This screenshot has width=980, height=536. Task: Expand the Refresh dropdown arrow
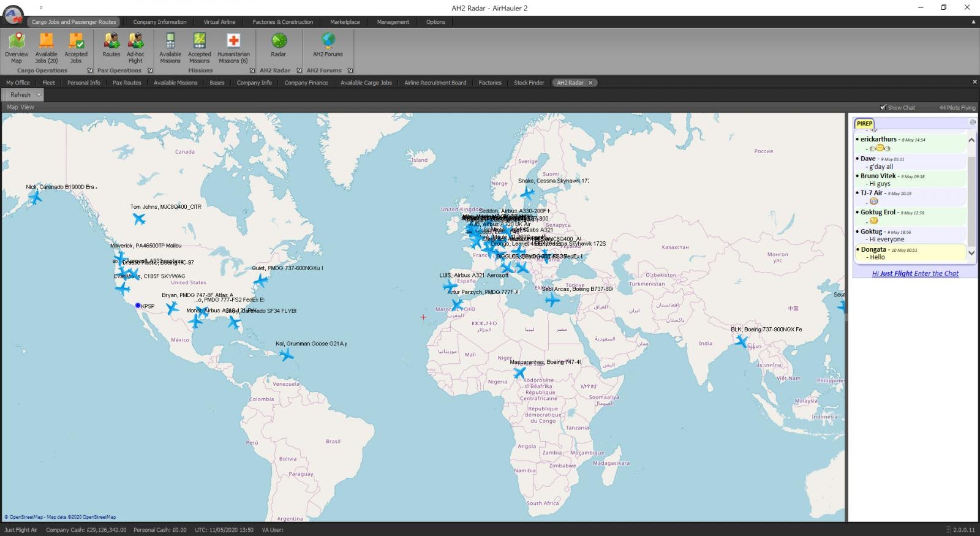(39, 95)
